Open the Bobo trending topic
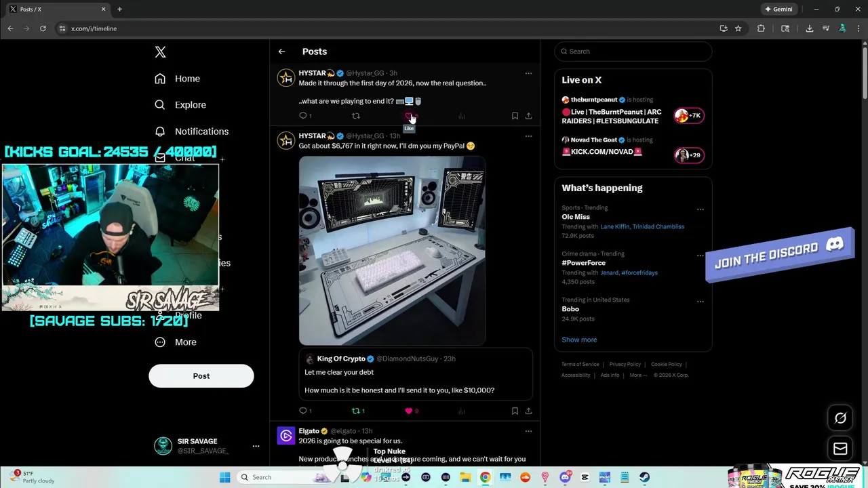This screenshot has height=488, width=868. 570,309
